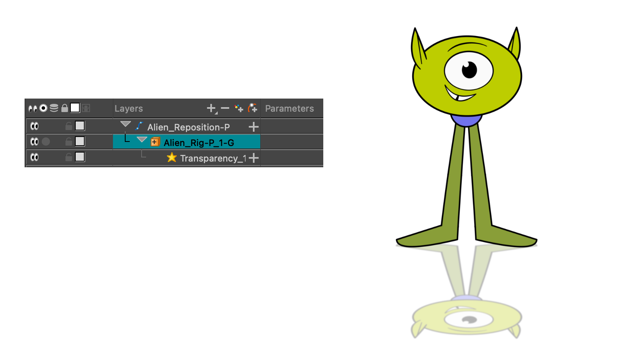The image size is (622, 364).
Task: Toggle visibility of the Transparency_1 layer
Action: 34,157
